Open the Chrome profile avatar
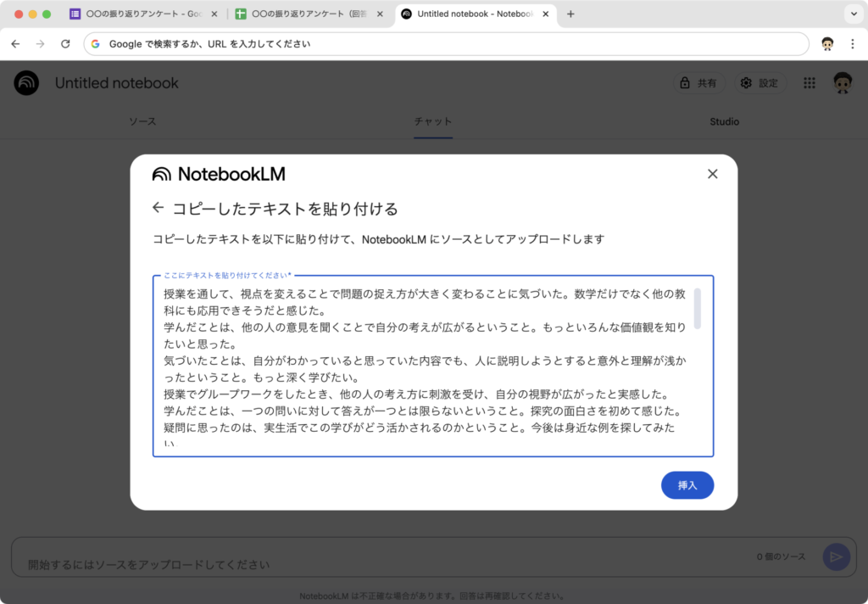Image resolution: width=868 pixels, height=604 pixels. click(x=827, y=44)
